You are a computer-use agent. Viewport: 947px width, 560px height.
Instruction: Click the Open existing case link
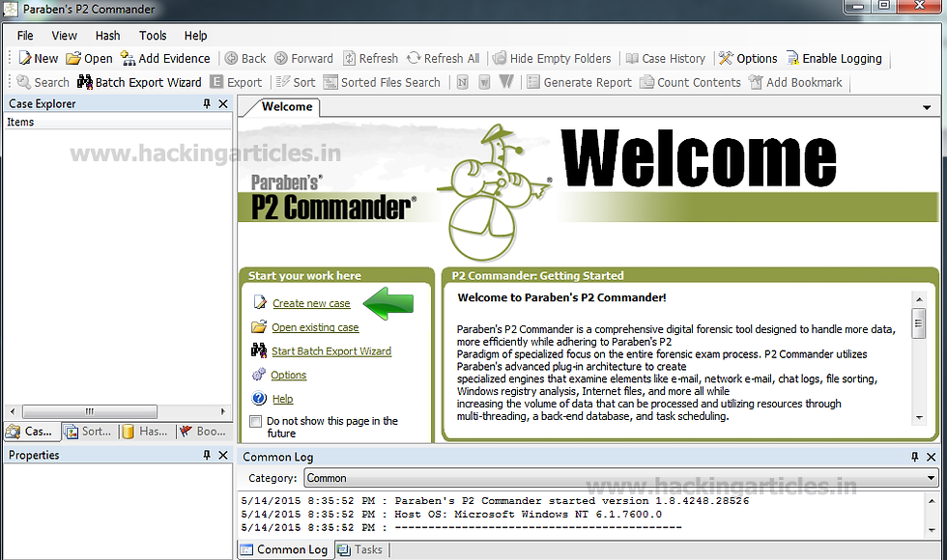coord(315,327)
